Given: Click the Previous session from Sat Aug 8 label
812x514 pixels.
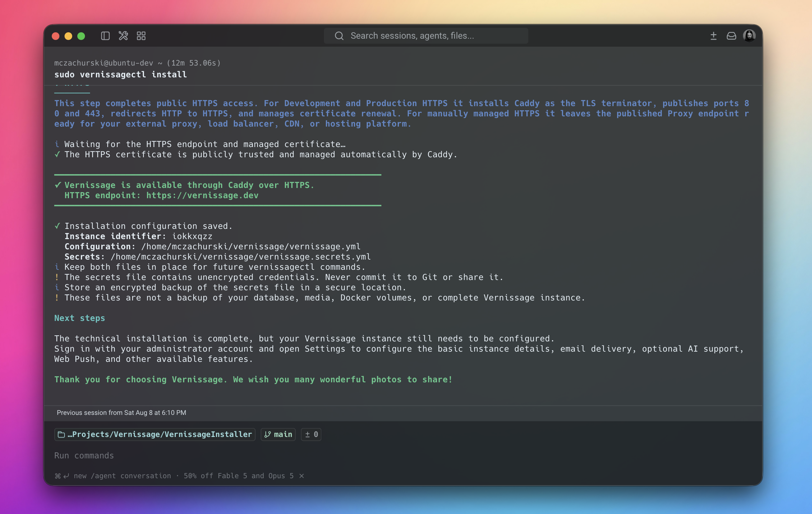Looking at the screenshot, I should click(121, 413).
